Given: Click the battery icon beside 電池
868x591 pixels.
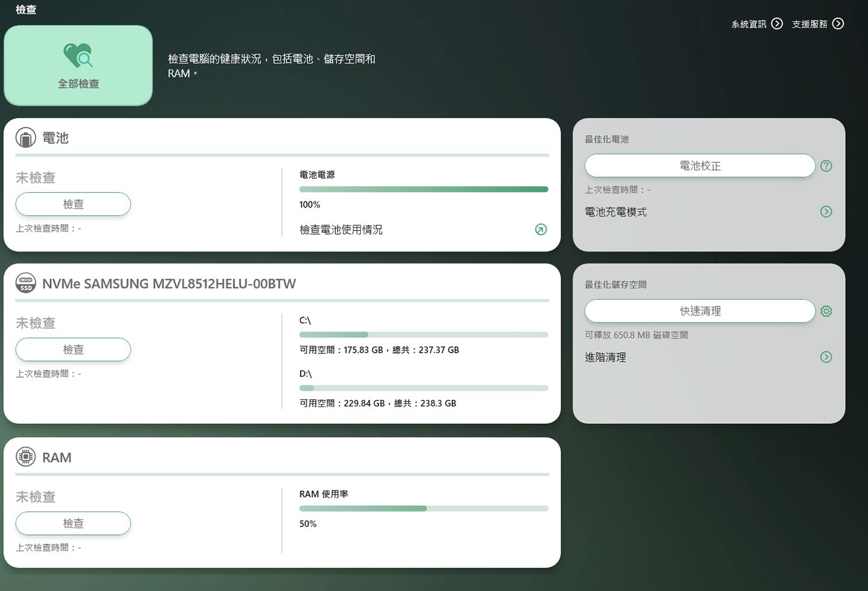Looking at the screenshot, I should pos(25,137).
